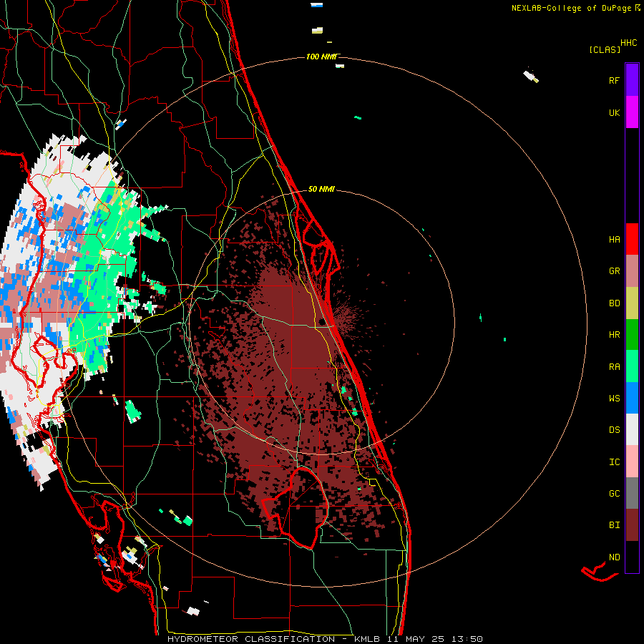This screenshot has width=644, height=644.
Task: Click the 100 NMI range ring label
Action: (321, 57)
